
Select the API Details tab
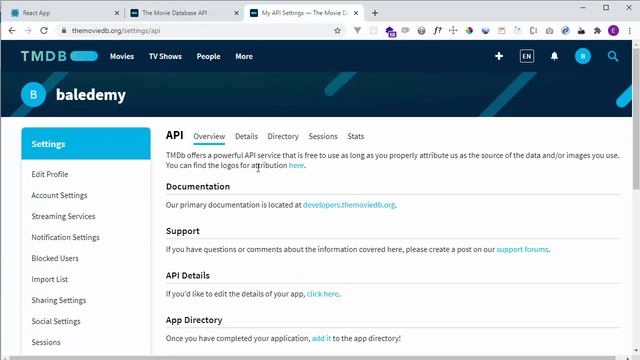(246, 136)
